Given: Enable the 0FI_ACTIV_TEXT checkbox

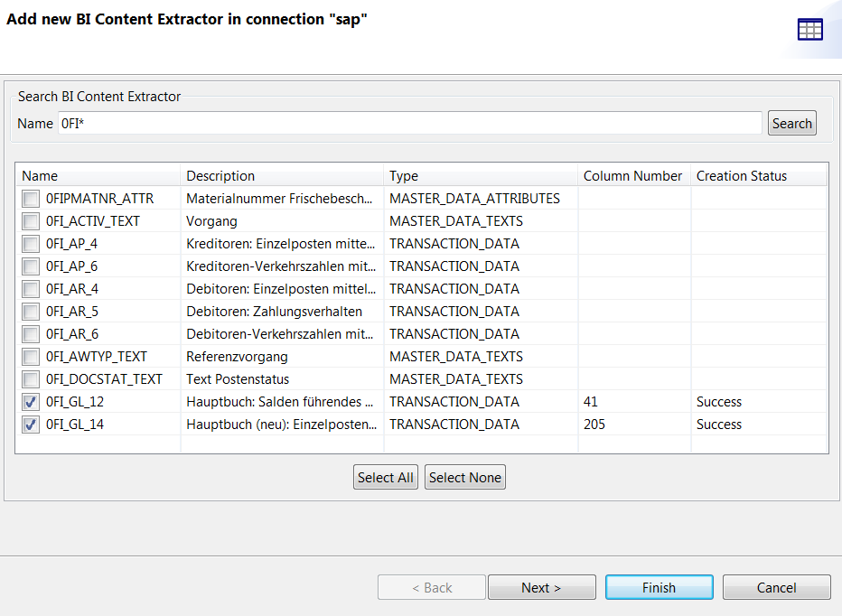Looking at the screenshot, I should 30,220.
